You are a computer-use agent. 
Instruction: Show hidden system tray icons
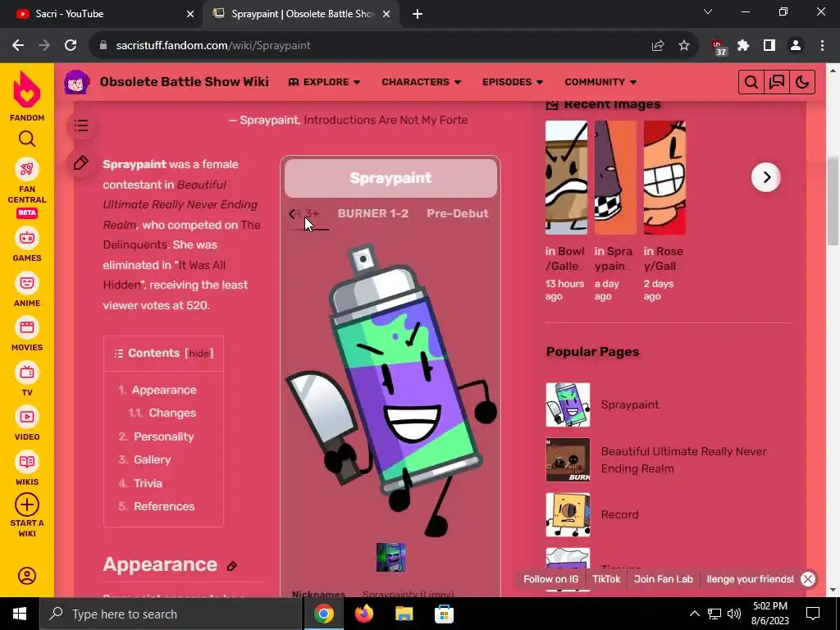point(694,614)
